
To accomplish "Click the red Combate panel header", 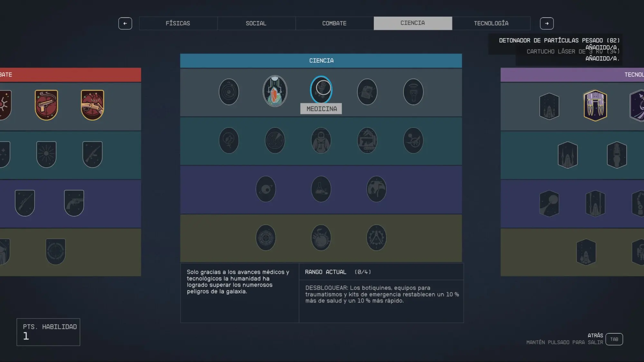I will tap(71, 75).
